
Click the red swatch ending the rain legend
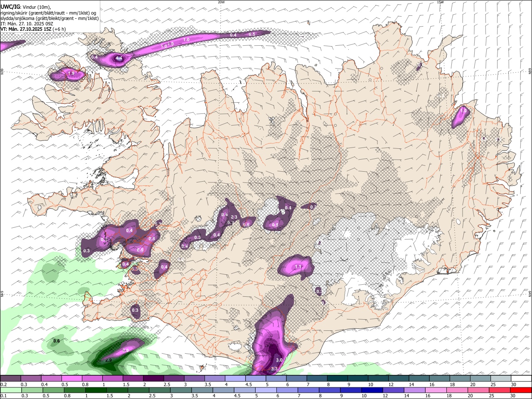point(521,390)
